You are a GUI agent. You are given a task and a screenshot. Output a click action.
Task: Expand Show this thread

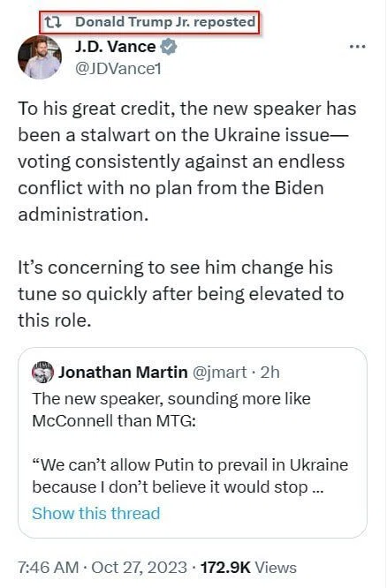click(x=96, y=513)
